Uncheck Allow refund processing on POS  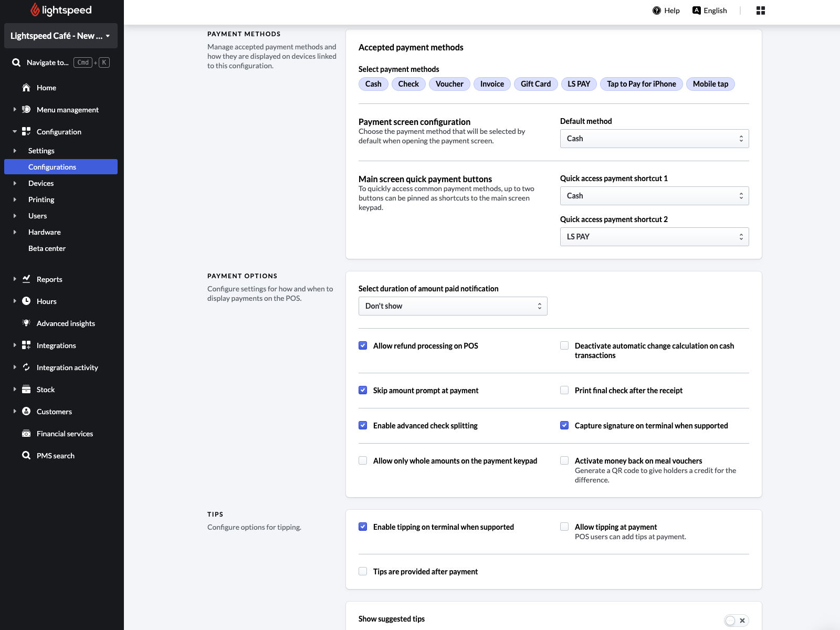(x=363, y=346)
